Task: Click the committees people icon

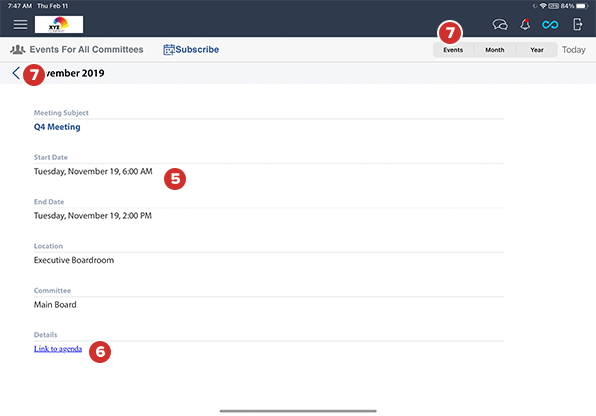Action: [17, 49]
